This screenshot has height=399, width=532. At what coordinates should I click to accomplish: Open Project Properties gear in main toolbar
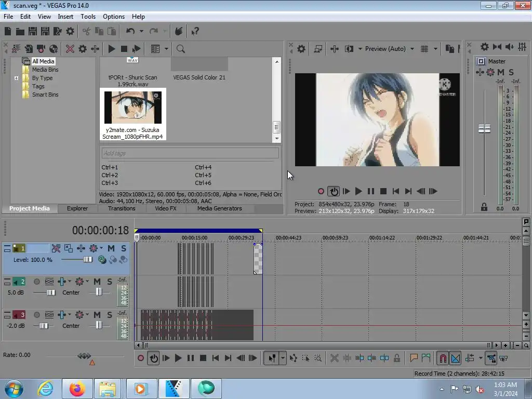coord(70,32)
